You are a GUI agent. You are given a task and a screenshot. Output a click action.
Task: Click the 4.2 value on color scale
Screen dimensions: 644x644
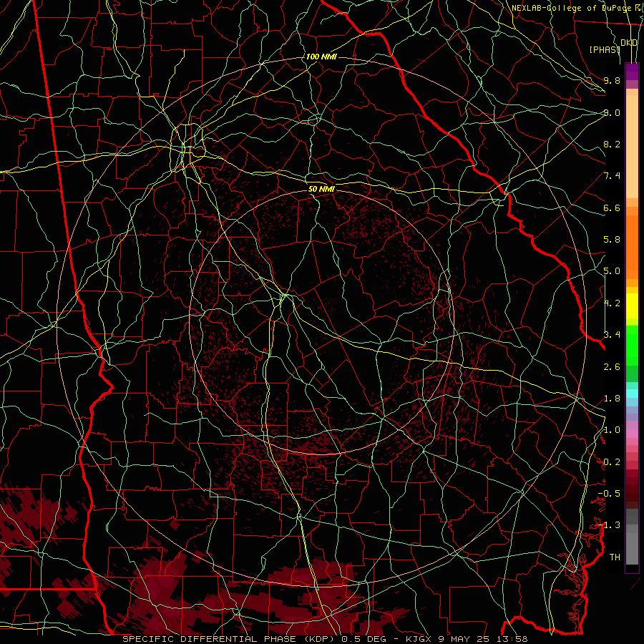coord(612,303)
